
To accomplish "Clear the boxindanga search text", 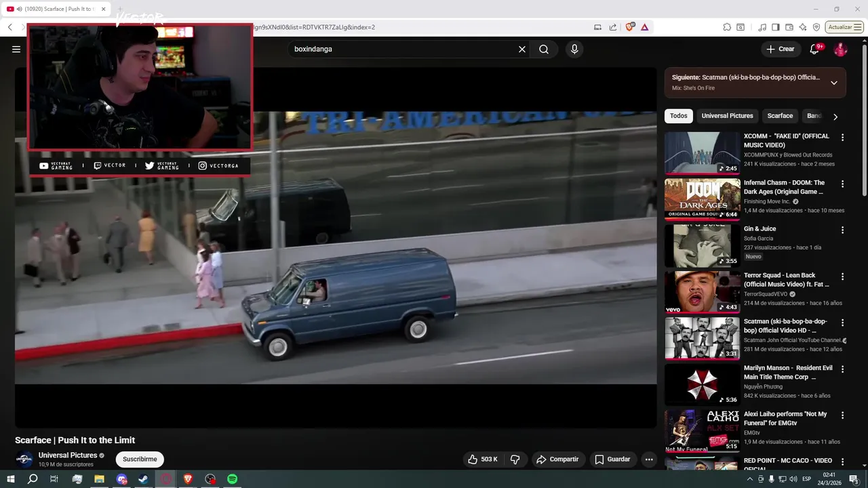I will pos(522,49).
